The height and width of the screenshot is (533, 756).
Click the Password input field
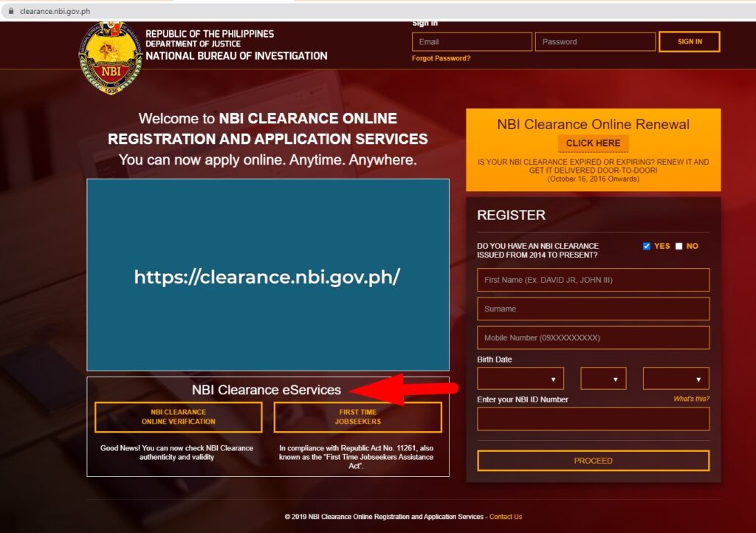pos(595,41)
